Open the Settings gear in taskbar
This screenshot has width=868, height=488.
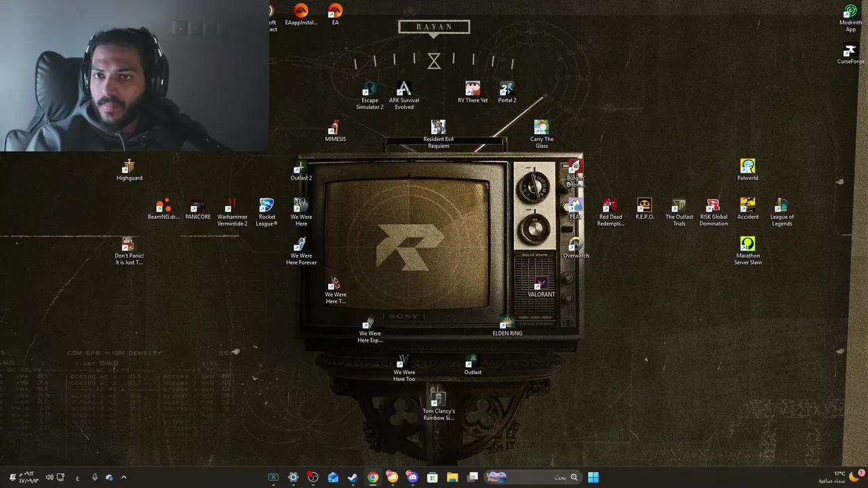click(x=293, y=477)
